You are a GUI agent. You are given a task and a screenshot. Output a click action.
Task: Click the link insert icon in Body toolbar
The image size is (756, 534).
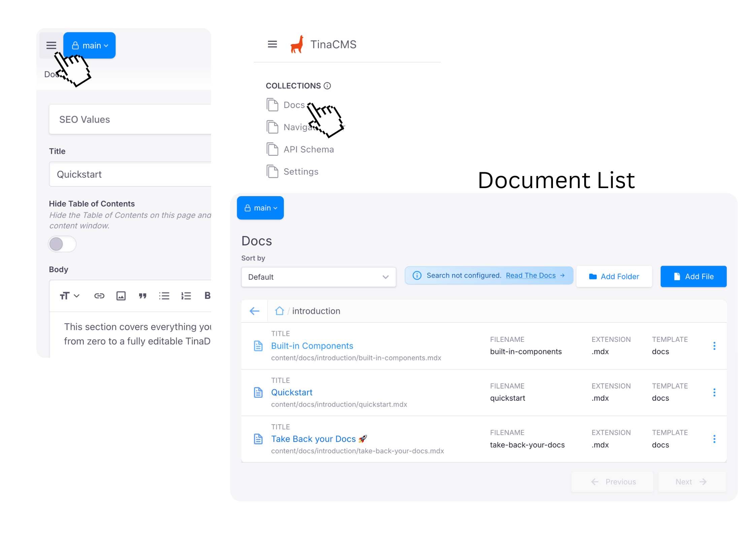(x=99, y=296)
